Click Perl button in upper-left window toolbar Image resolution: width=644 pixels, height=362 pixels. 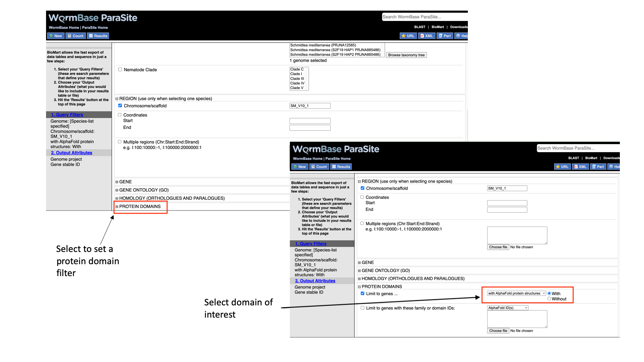tap(445, 36)
